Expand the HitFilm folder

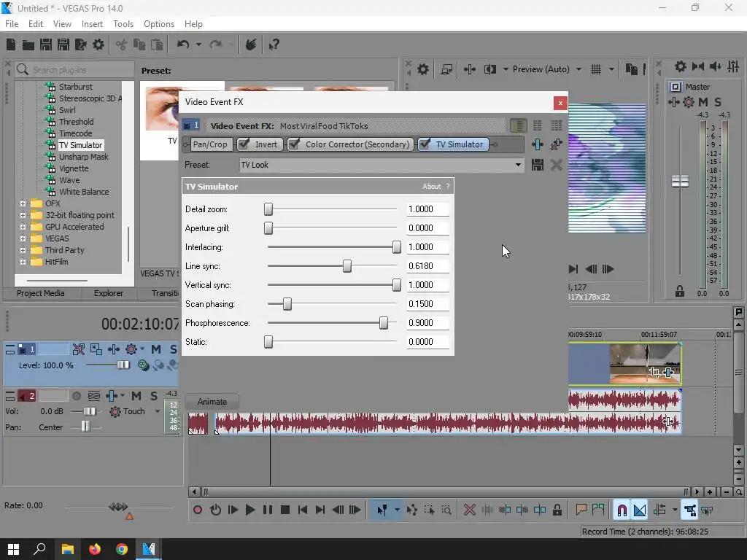pos(23,262)
